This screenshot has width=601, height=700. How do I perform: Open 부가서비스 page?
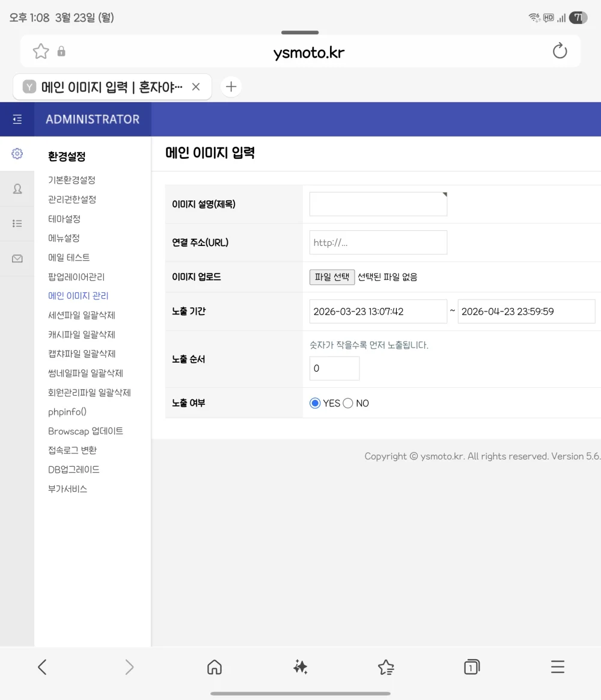(67, 489)
